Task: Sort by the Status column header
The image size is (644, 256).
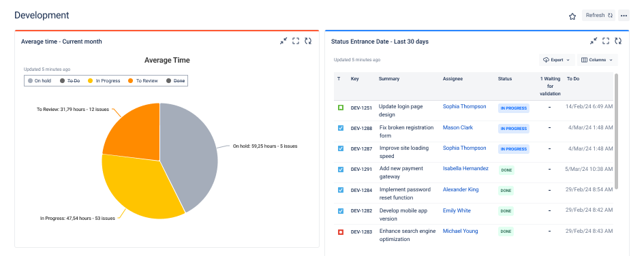Action: point(505,79)
